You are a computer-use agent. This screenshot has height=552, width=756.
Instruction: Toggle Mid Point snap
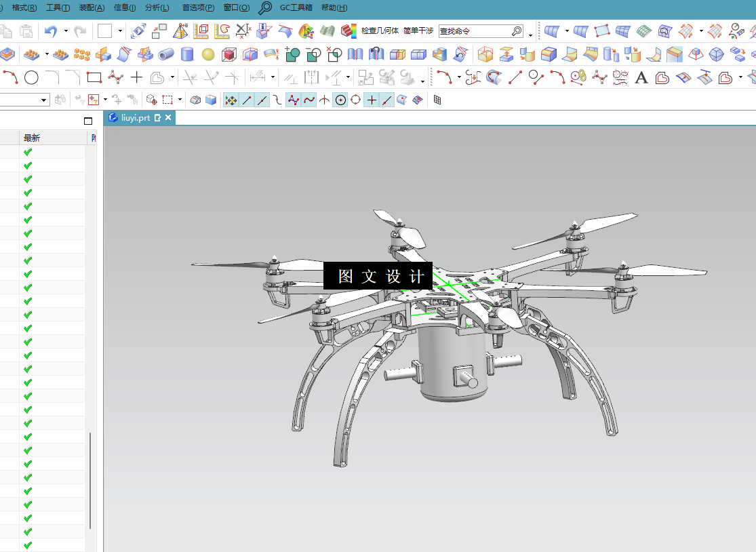(262, 100)
